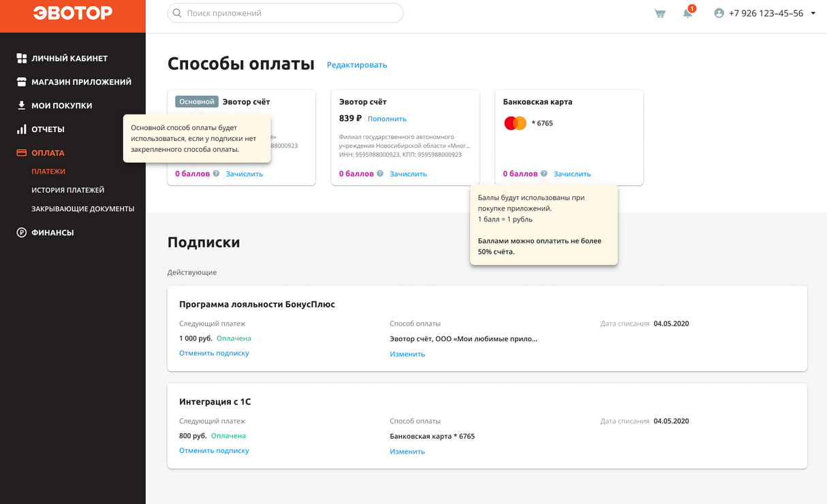Screen dimensions: 827x504
Task: Click 1 000 руб. amount
Action: click(x=196, y=338)
